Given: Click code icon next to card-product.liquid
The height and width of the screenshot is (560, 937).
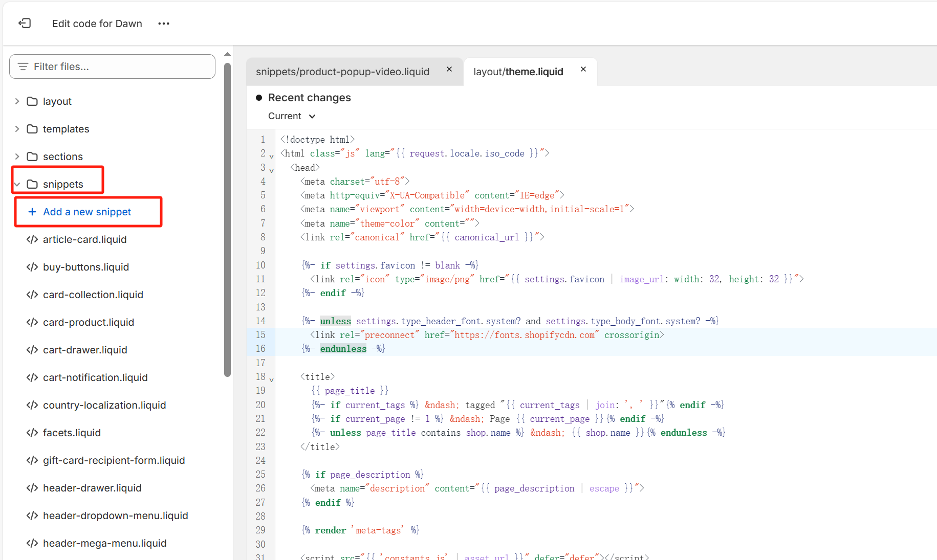Looking at the screenshot, I should [32, 322].
